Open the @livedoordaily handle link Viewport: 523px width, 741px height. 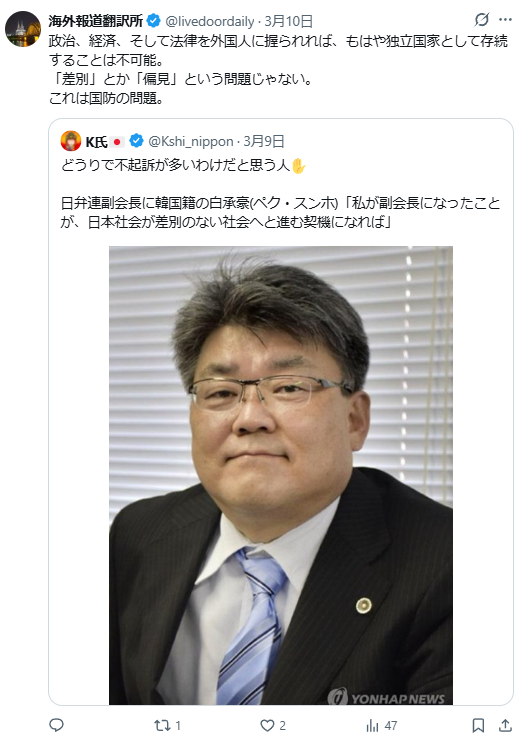point(210,21)
